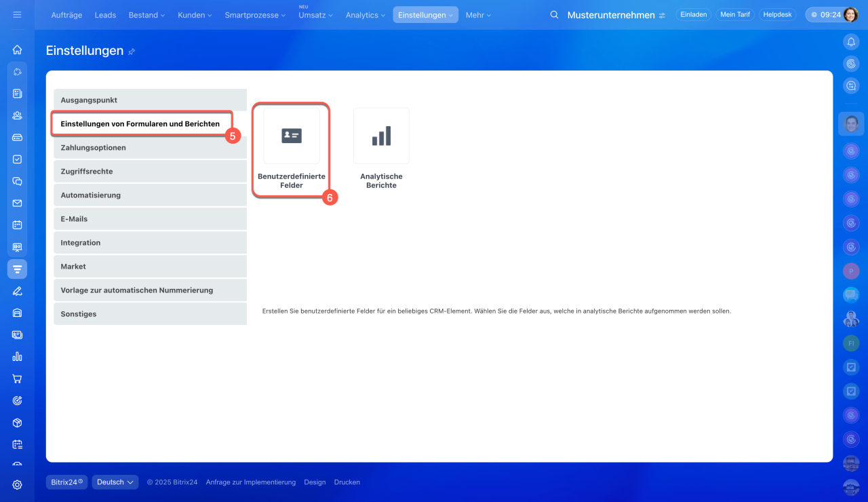The height and width of the screenshot is (502, 868).
Task: Select the Zahlungsoptionen settings tab
Action: click(150, 147)
